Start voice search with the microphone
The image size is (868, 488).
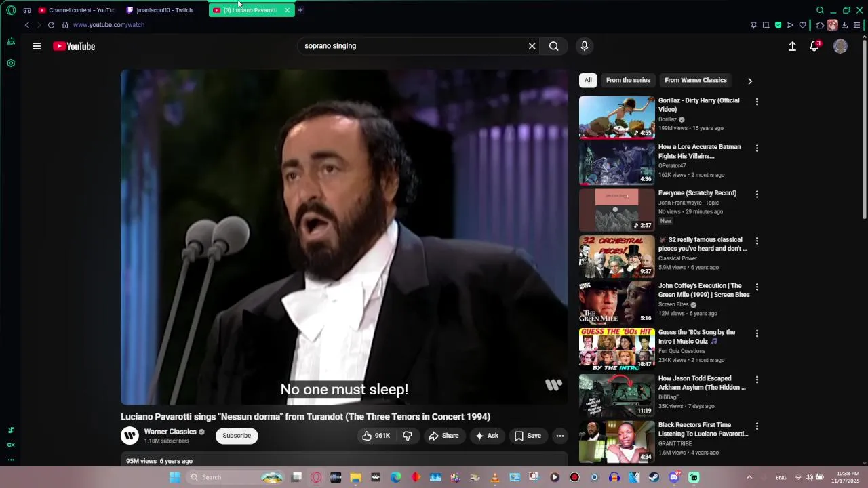585,46
